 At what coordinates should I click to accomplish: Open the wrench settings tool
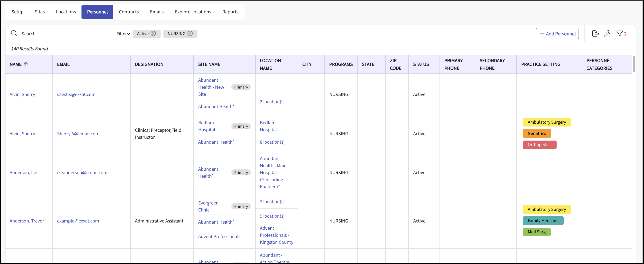[607, 34]
